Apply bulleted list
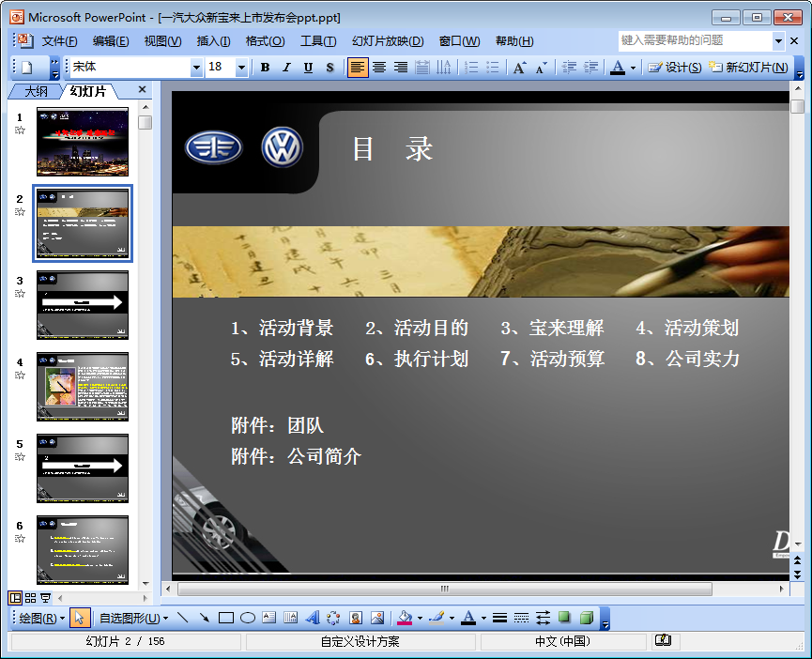 click(493, 68)
